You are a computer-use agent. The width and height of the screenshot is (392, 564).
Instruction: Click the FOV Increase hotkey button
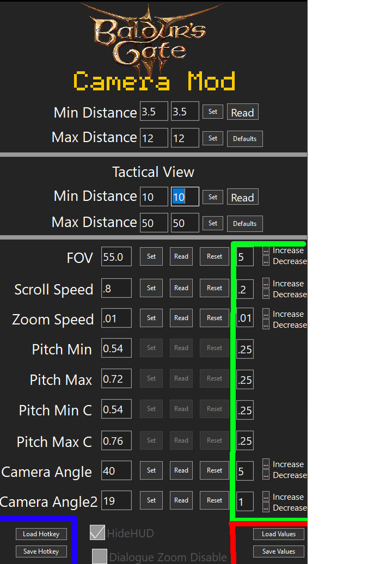click(266, 250)
